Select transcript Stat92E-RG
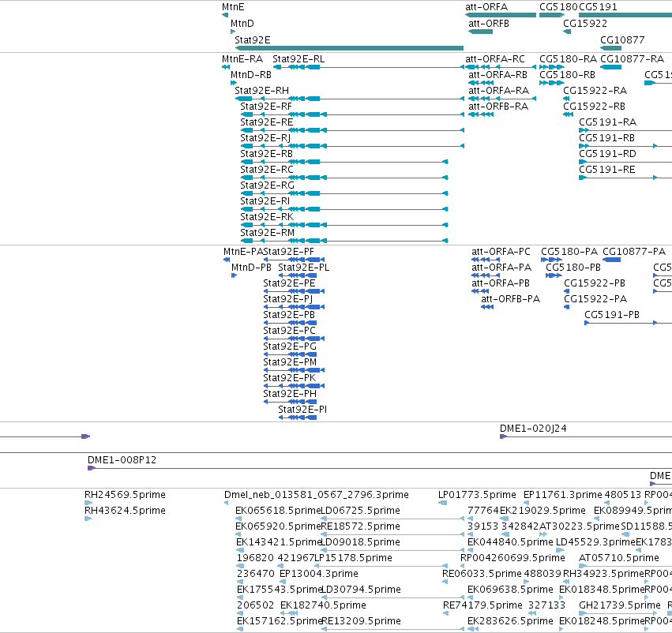This screenshot has width=672, height=633. tap(344, 193)
